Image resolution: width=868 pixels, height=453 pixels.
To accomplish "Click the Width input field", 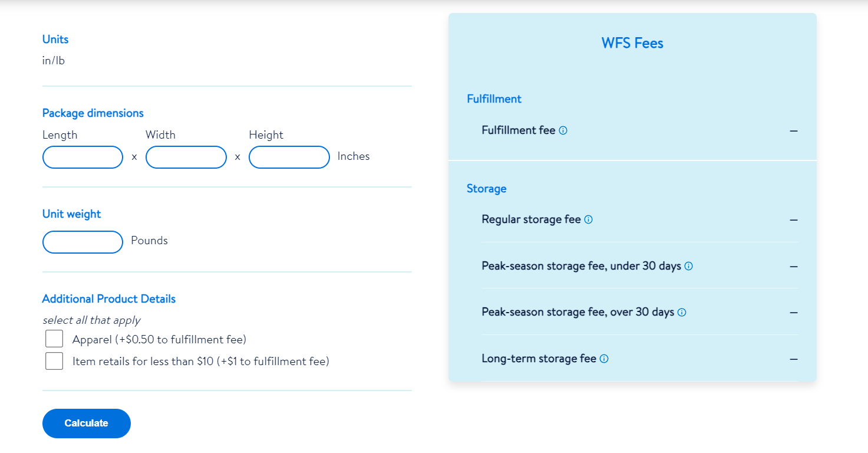I will click(x=186, y=157).
